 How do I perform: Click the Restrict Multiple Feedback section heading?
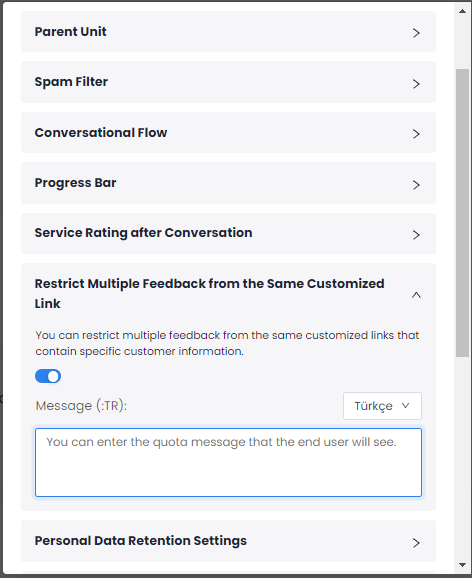click(209, 293)
